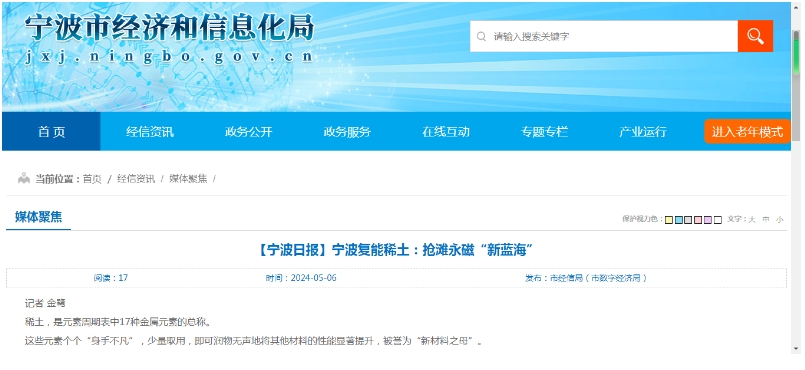
Task: Open the 政务服务 navigation menu
Action: 347,132
